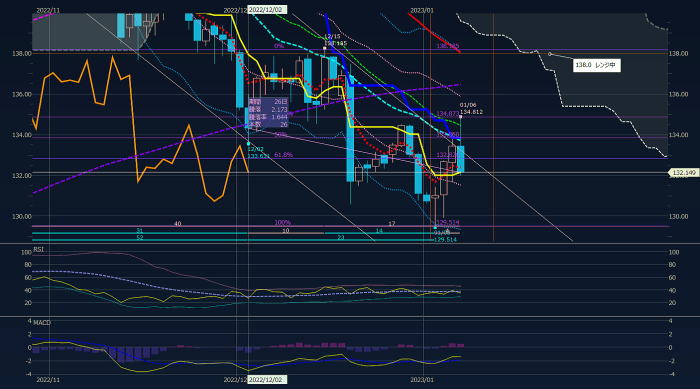Screen dimensions: 700x389
Task: Click the bar count label 14
Action: (x=379, y=231)
